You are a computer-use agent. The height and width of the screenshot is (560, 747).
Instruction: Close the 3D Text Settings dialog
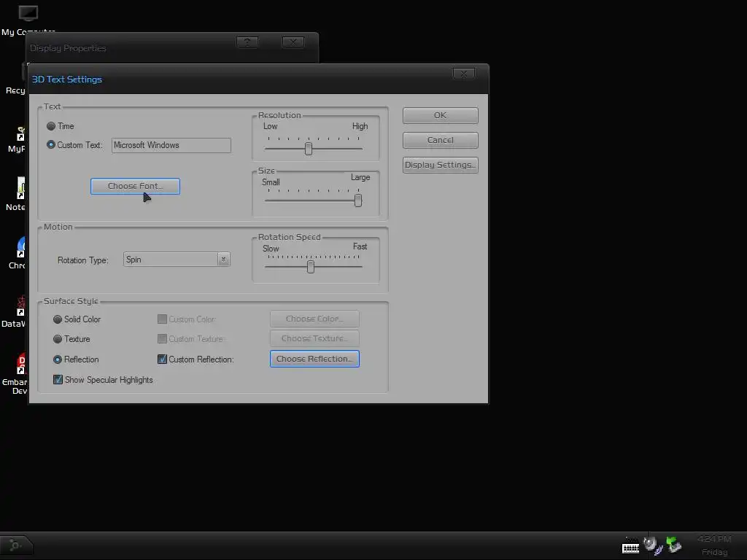pyautogui.click(x=463, y=74)
